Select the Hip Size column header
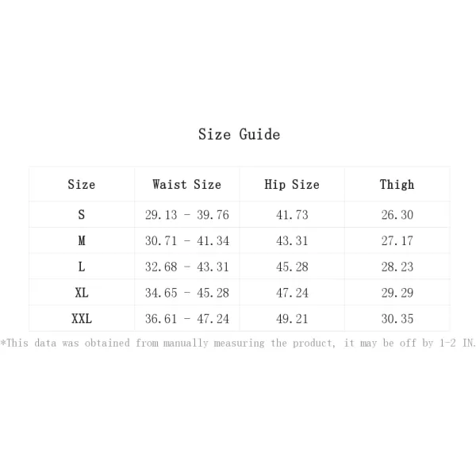 click(x=292, y=184)
